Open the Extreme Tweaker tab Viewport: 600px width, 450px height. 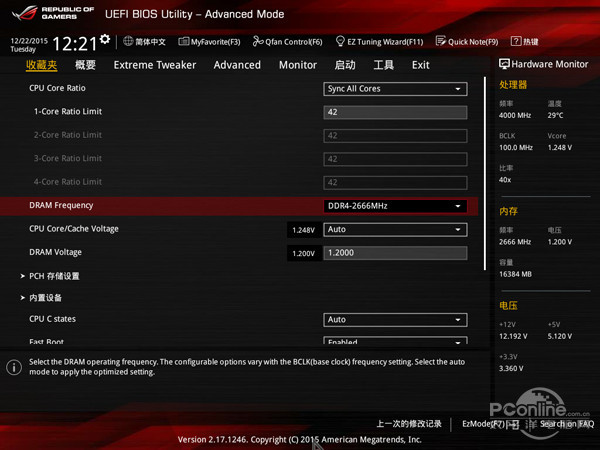(x=155, y=65)
